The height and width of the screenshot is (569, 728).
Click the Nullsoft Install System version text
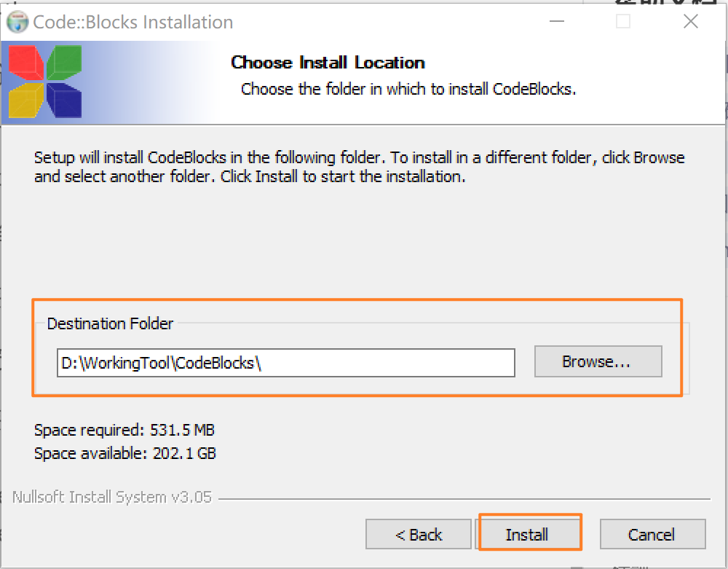click(112, 497)
